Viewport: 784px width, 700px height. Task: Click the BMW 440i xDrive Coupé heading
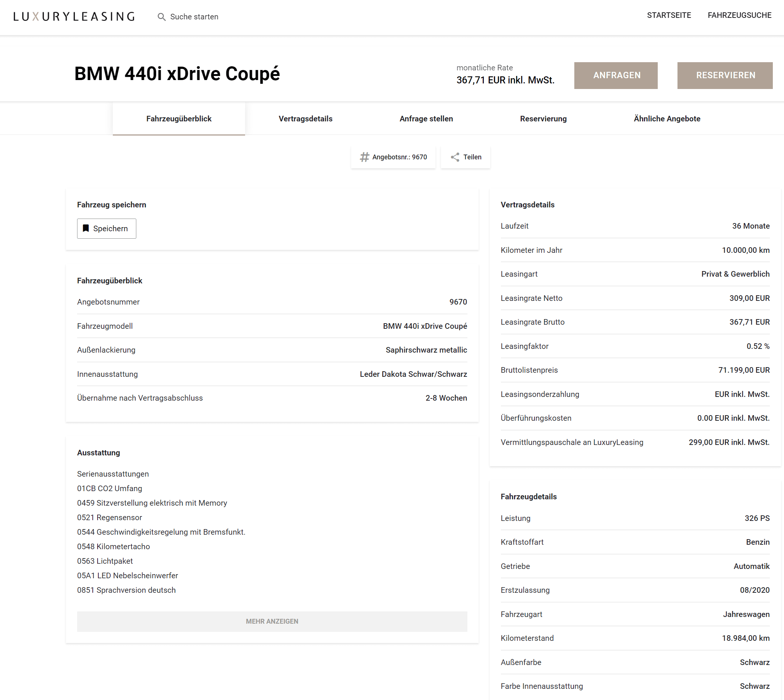pyautogui.click(x=177, y=74)
